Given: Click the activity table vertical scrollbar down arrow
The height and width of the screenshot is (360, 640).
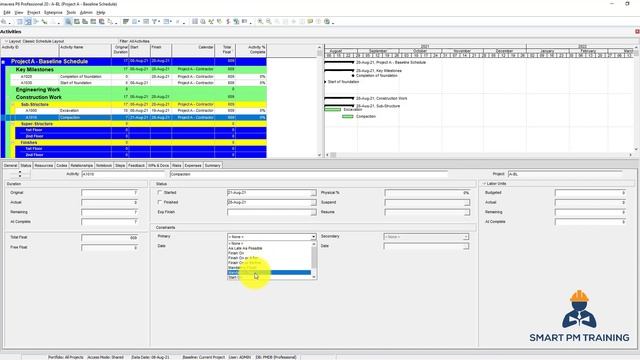Looking at the screenshot, I should coord(319,155).
